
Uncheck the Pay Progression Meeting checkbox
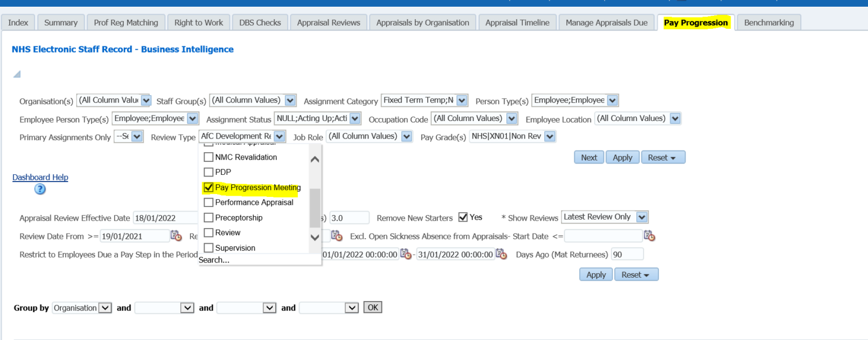[209, 187]
